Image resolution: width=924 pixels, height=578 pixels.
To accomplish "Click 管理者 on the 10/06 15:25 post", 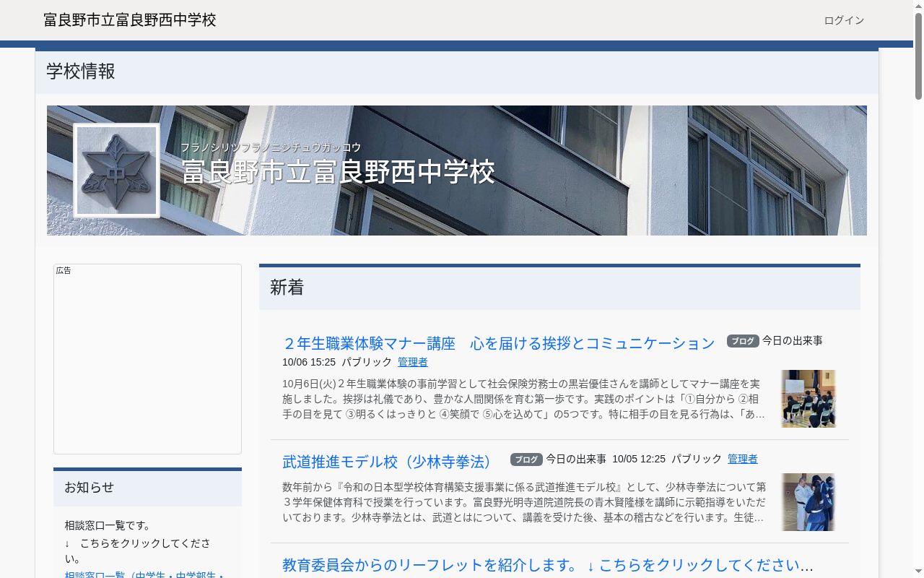I will pyautogui.click(x=413, y=362).
